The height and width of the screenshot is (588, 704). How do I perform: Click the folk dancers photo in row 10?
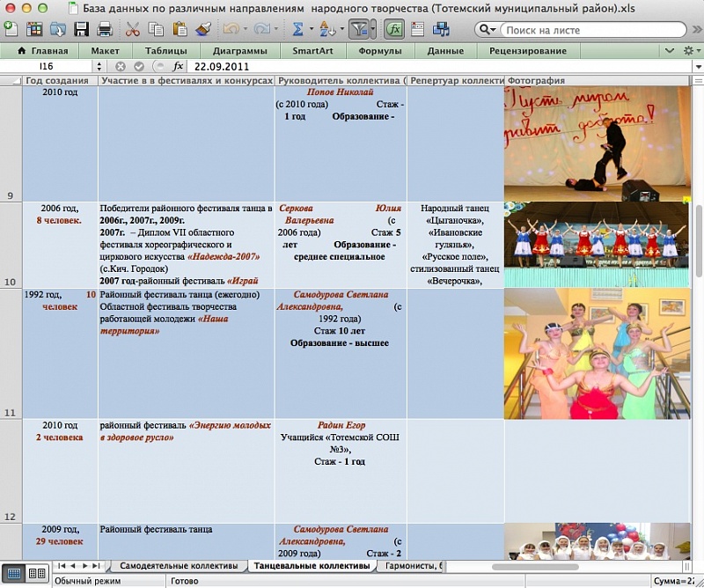[597, 245]
